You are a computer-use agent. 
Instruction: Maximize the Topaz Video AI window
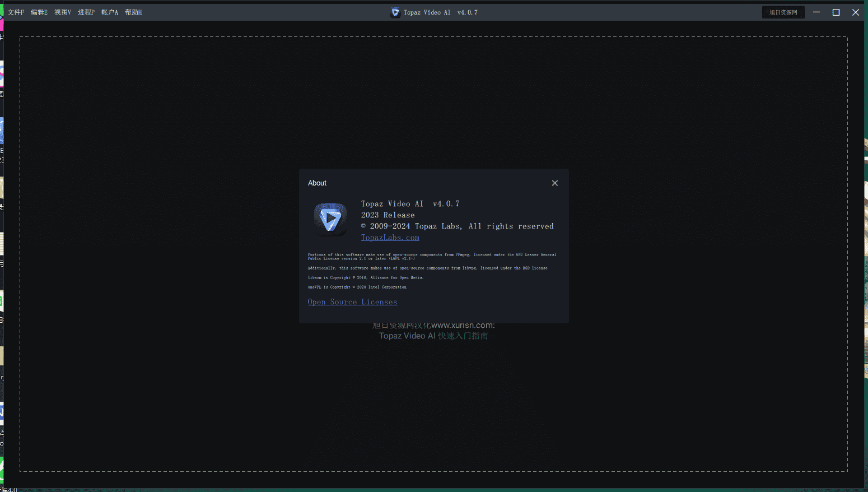tap(836, 12)
